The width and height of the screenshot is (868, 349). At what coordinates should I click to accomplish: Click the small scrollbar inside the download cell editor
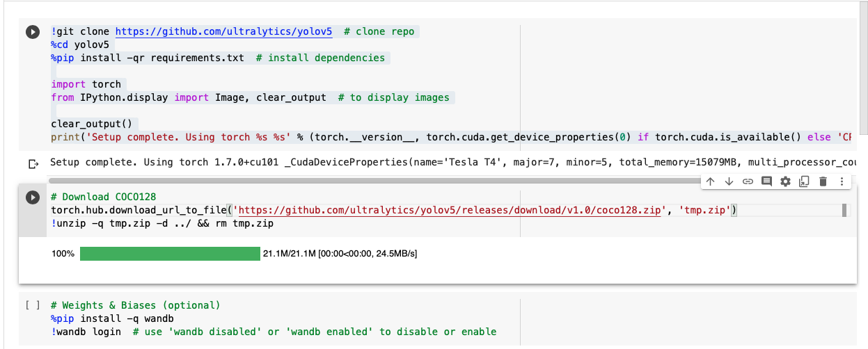point(844,210)
